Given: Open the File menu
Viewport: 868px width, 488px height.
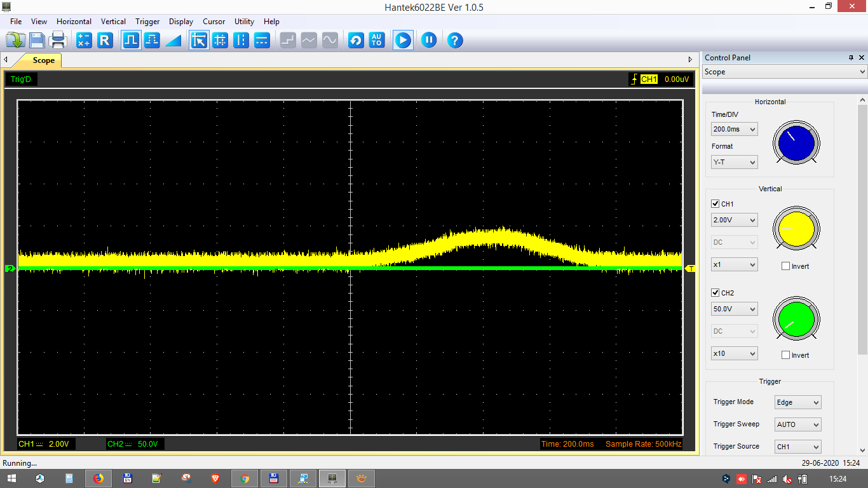Looking at the screenshot, I should click(x=16, y=22).
